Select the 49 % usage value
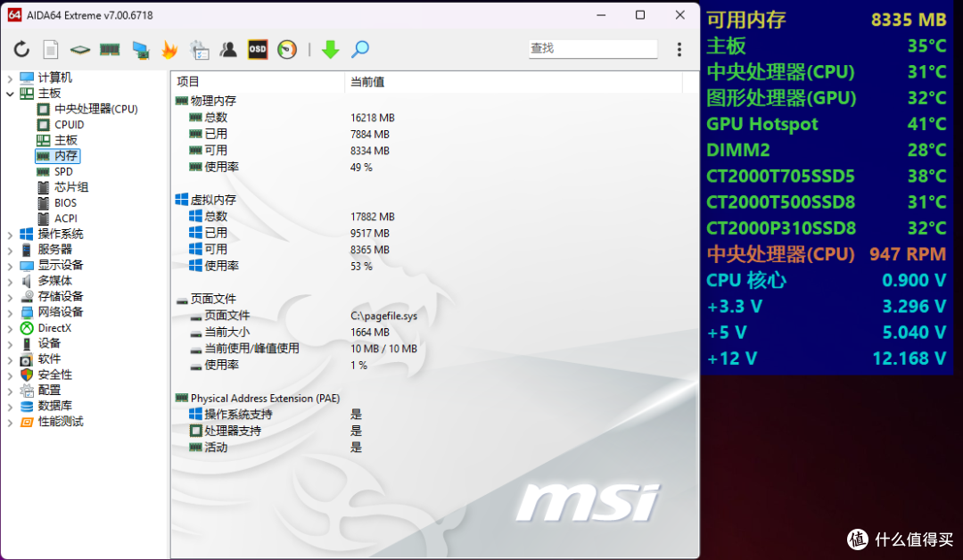This screenshot has height=560, width=963. click(x=361, y=168)
